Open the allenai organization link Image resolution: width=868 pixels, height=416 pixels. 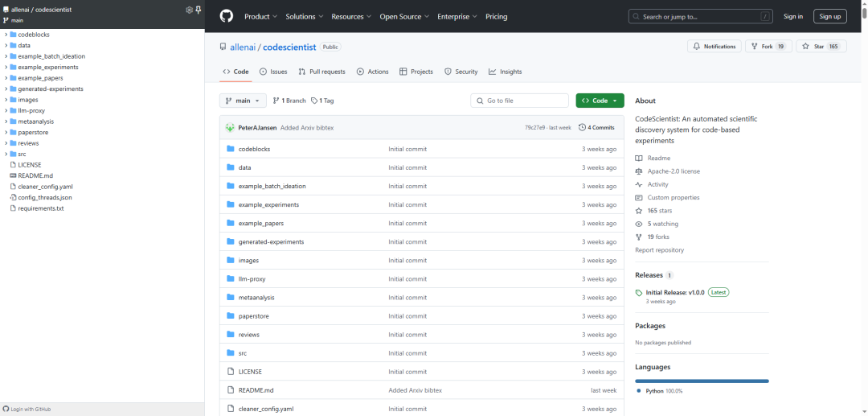click(243, 47)
